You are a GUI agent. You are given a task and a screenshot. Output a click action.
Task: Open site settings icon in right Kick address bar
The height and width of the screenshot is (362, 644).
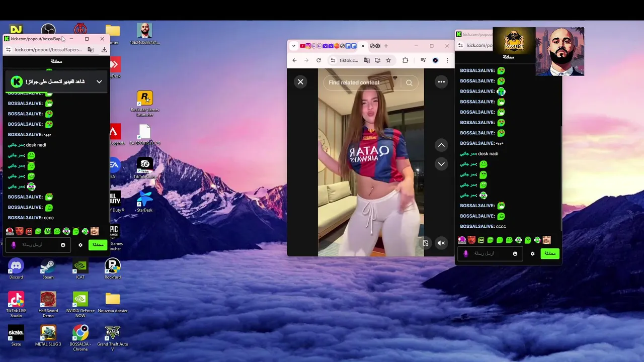coord(460,45)
